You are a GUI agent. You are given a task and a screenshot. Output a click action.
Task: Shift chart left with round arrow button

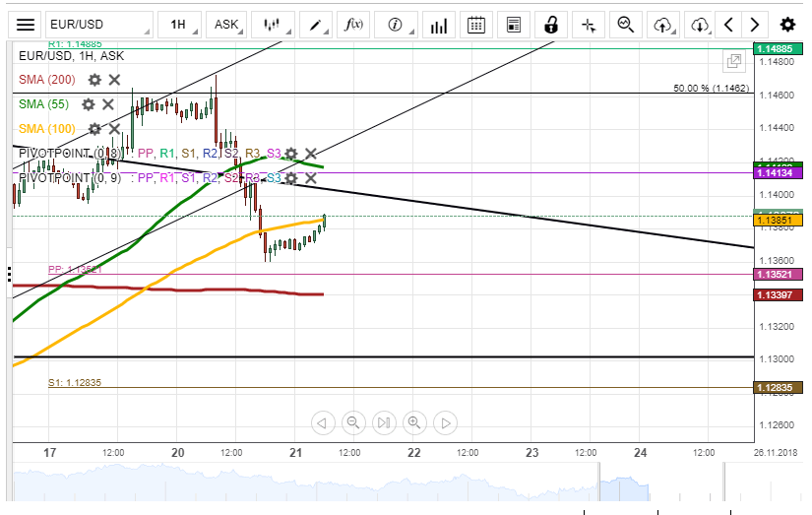tap(323, 423)
